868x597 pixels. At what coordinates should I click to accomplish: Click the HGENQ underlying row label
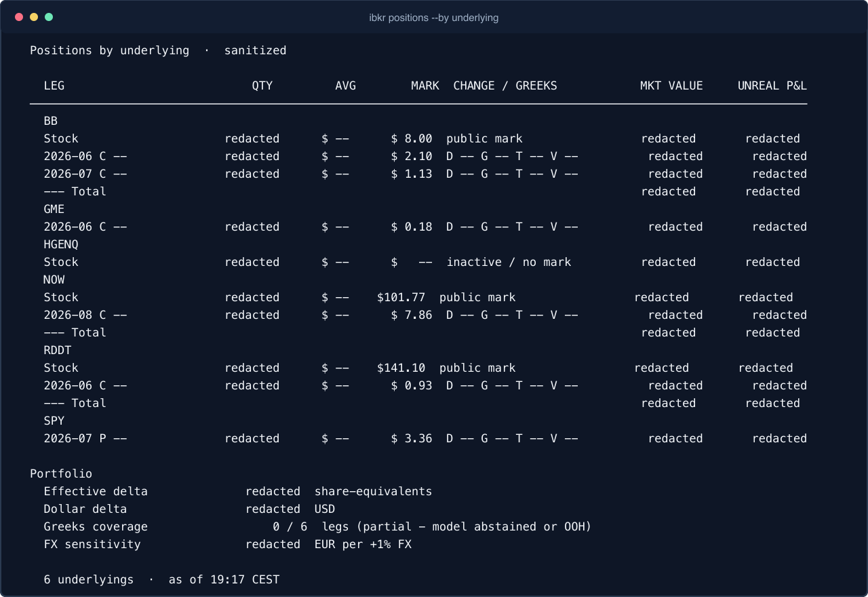click(61, 244)
